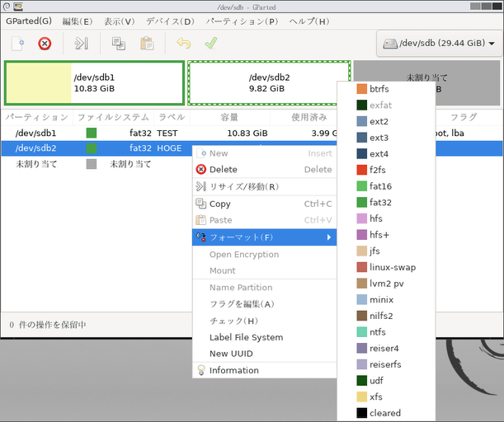Open the デバイス(D) menu
The width and height of the screenshot is (504, 422).
pos(170,21)
